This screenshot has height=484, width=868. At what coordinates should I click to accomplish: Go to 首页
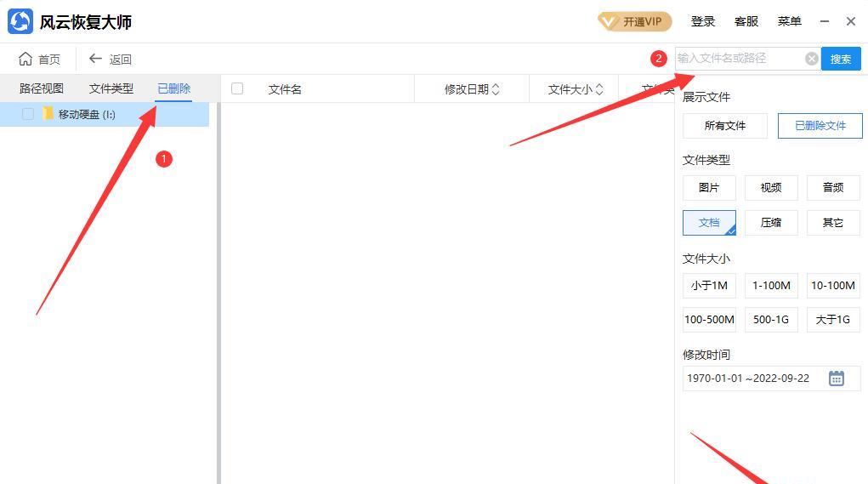[x=40, y=60]
